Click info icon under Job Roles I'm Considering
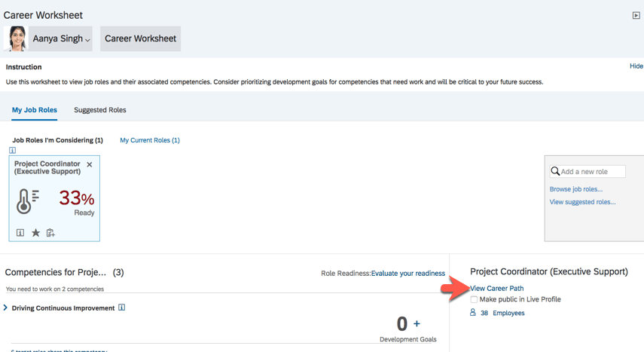The width and height of the screenshot is (644, 352). pyautogui.click(x=12, y=150)
